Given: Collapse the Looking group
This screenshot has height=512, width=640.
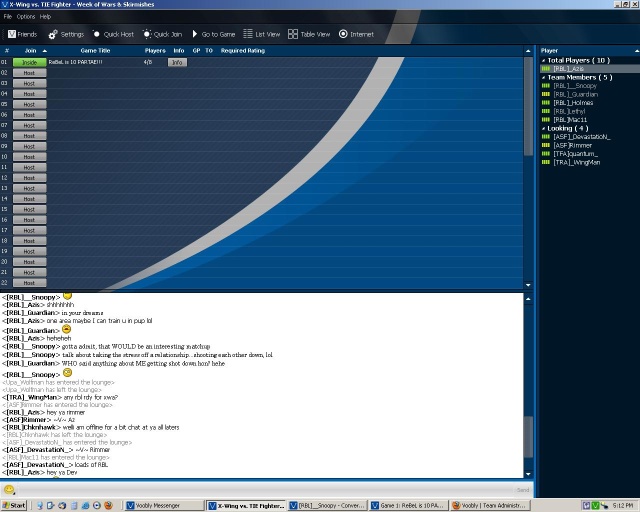Looking at the screenshot, I should tap(544, 129).
